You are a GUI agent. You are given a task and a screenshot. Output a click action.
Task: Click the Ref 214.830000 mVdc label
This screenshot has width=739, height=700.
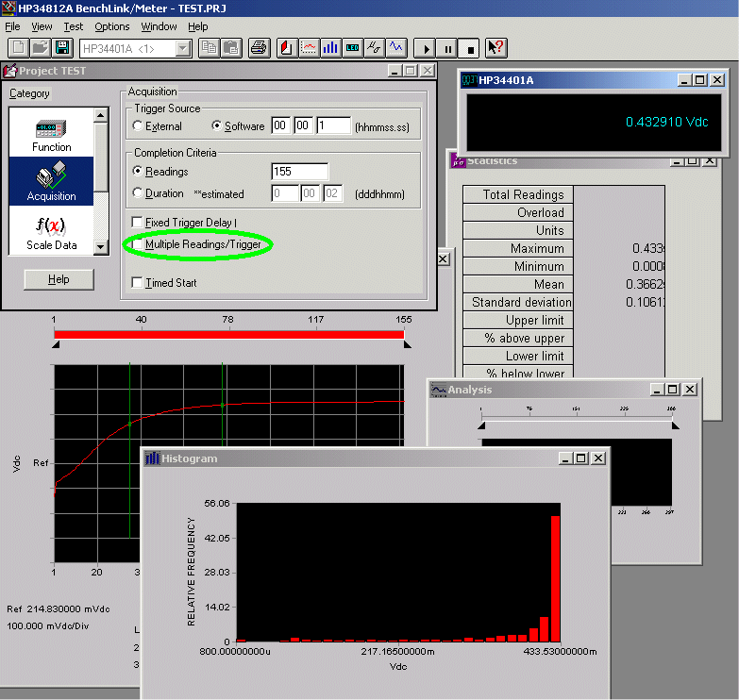click(x=59, y=609)
